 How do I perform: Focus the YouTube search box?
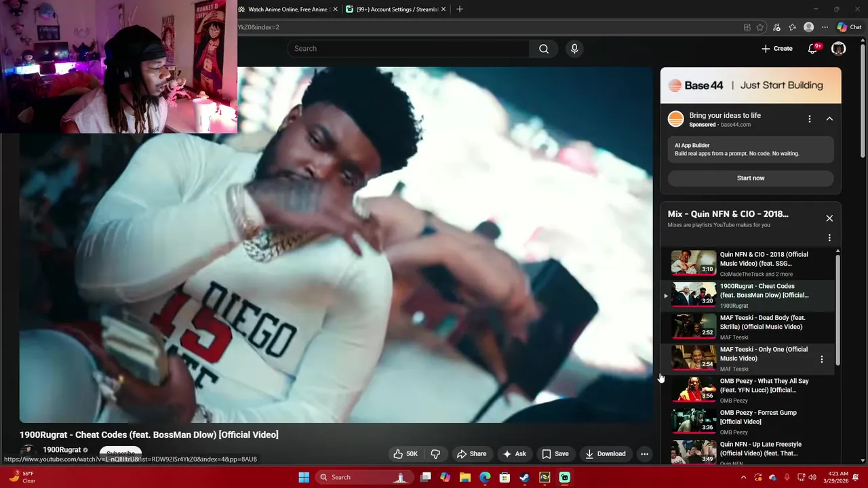point(409,49)
